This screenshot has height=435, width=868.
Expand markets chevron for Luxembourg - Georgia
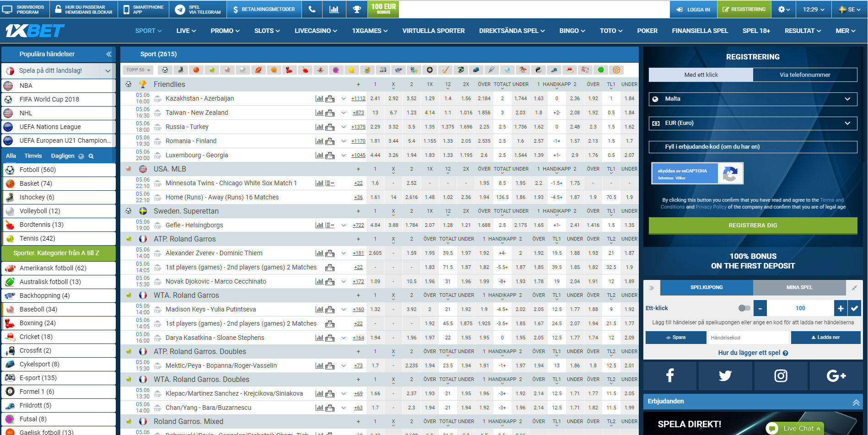[344, 155]
